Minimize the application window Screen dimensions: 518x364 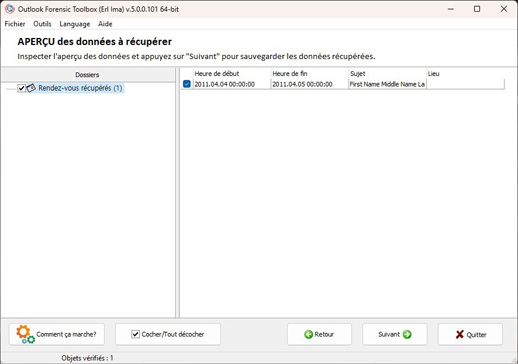(451, 9)
